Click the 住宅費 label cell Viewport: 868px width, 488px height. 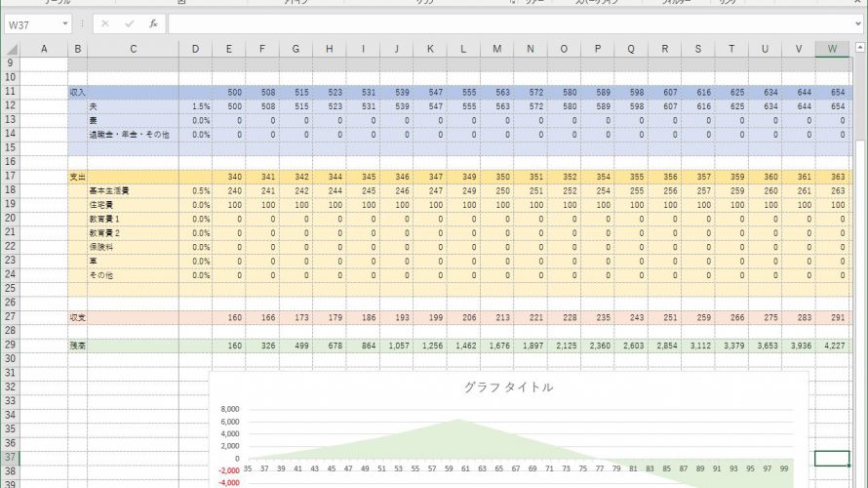point(133,205)
